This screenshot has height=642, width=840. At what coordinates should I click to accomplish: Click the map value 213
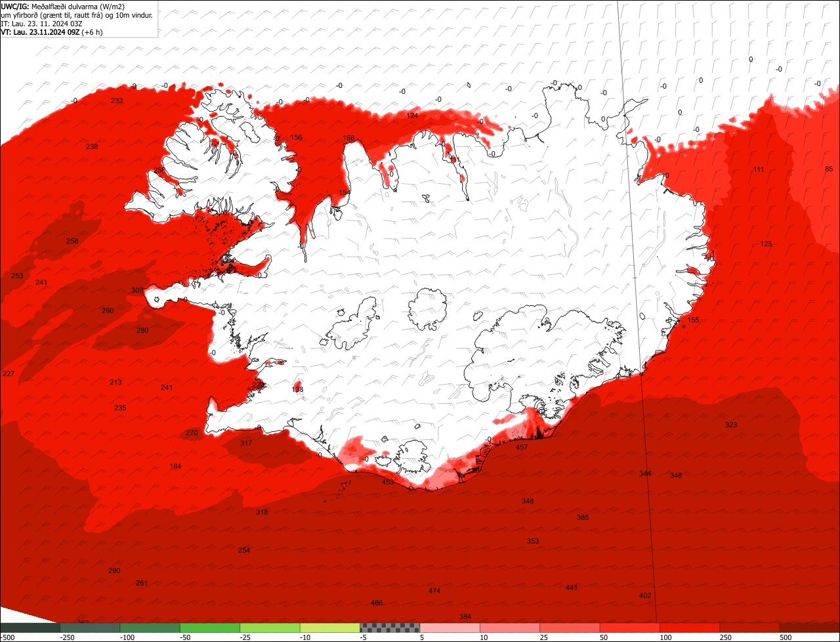tap(115, 382)
